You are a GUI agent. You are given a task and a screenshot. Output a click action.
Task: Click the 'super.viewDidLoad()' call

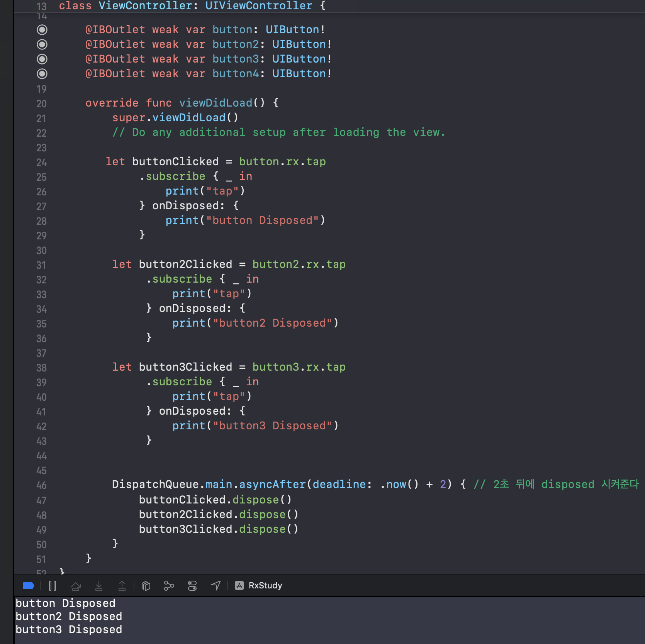175,118
